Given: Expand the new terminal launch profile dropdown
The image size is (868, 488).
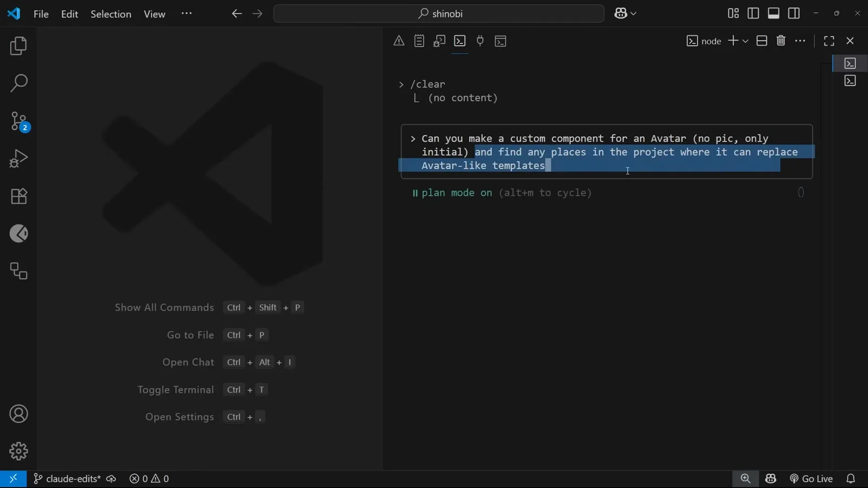Looking at the screenshot, I should point(745,41).
